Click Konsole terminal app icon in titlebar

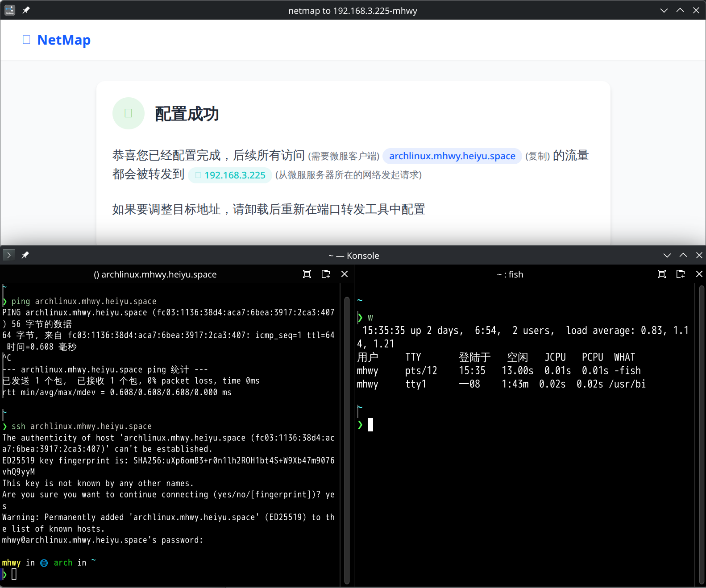(9, 255)
